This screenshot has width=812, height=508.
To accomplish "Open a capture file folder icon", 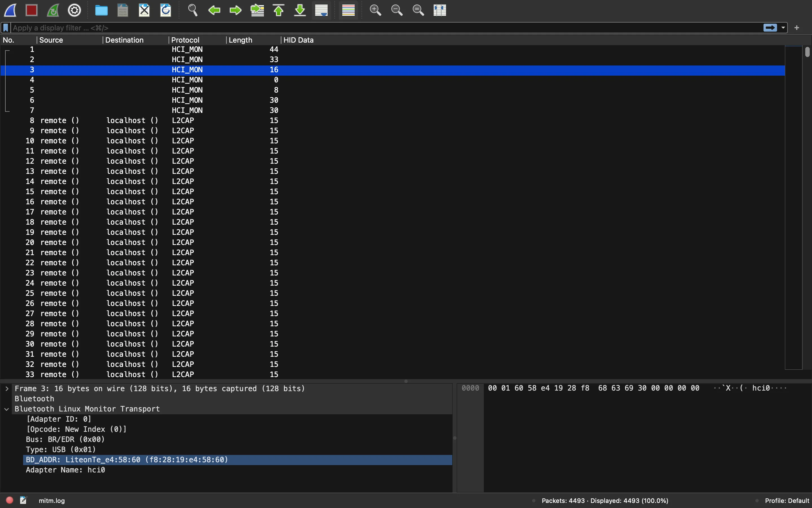I will 101,10.
